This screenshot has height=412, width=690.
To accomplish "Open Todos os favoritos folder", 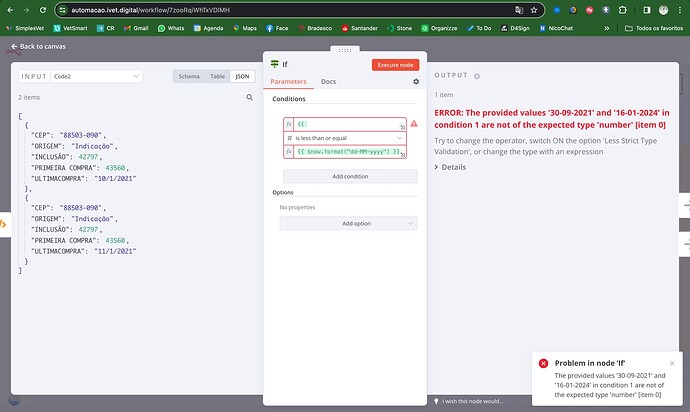I will pos(654,28).
